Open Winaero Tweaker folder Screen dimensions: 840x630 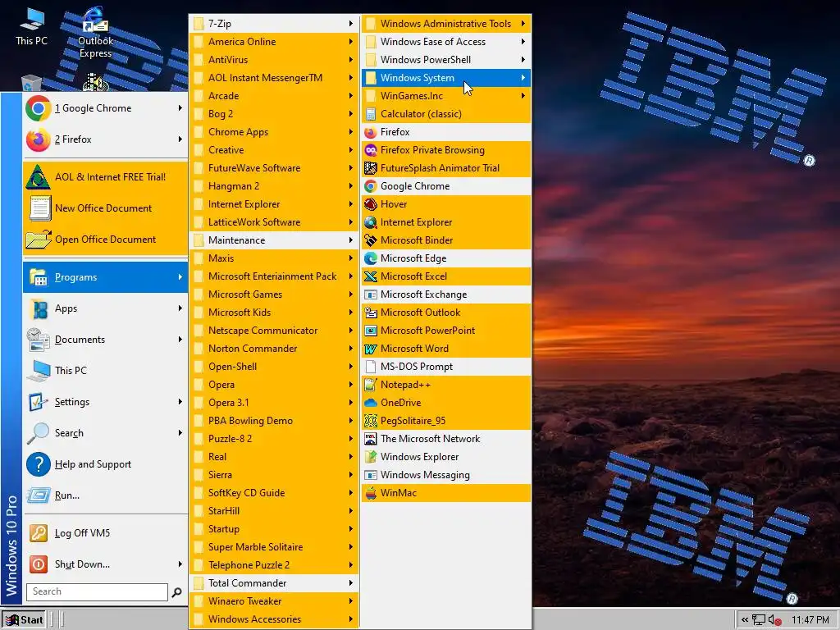(274, 601)
